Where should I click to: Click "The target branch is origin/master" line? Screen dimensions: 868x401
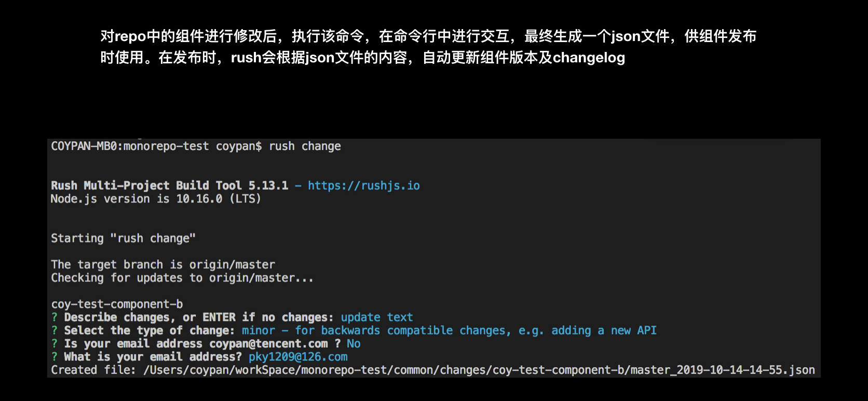[163, 265]
